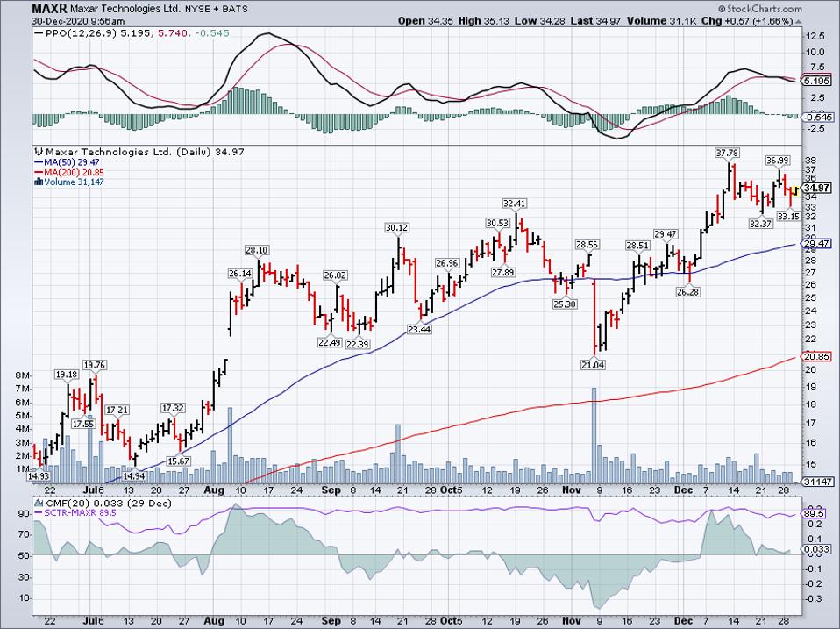Image resolution: width=840 pixels, height=629 pixels.
Task: Click the up triangle beside the Chg value
Action: [x=799, y=21]
